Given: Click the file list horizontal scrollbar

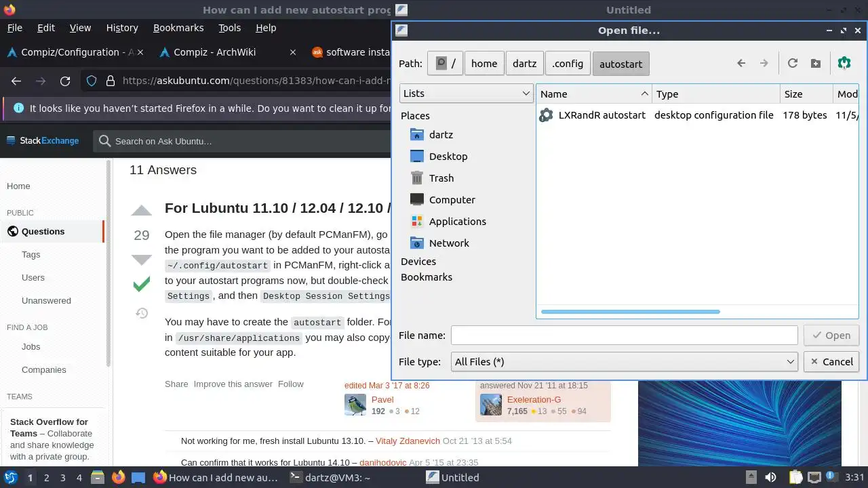Looking at the screenshot, I should tap(631, 312).
